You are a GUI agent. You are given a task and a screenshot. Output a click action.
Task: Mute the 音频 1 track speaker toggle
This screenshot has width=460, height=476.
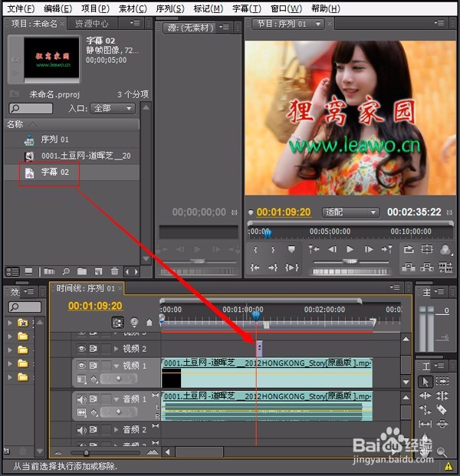pos(81,399)
